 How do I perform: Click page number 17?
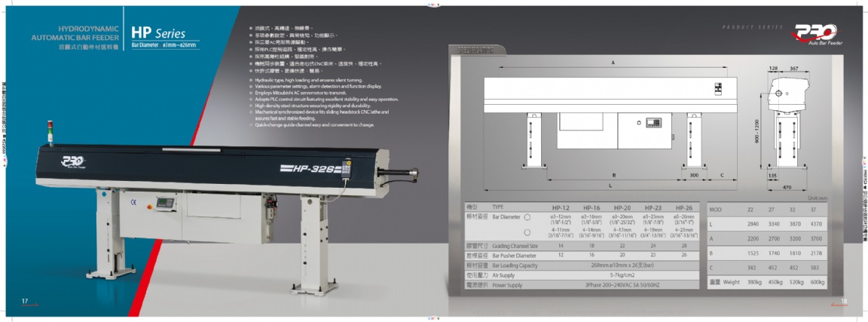click(x=25, y=302)
